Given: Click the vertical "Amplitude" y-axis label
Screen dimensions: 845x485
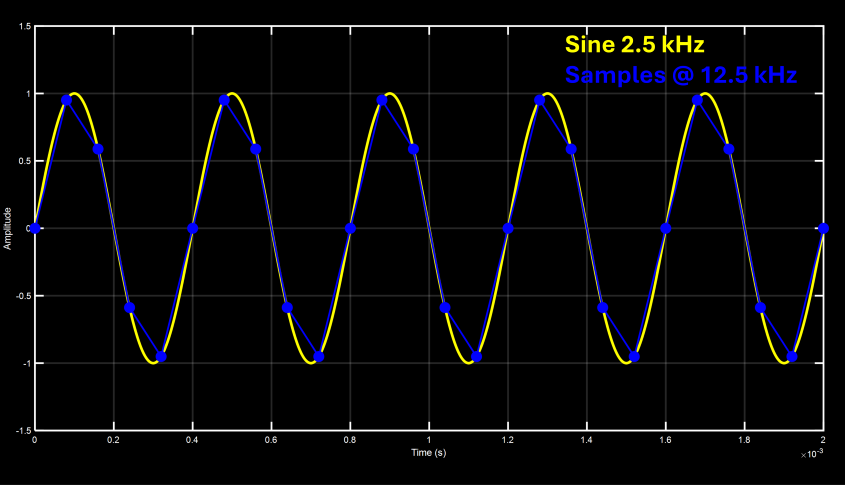Looking at the screenshot, I should pyautogui.click(x=8, y=228).
